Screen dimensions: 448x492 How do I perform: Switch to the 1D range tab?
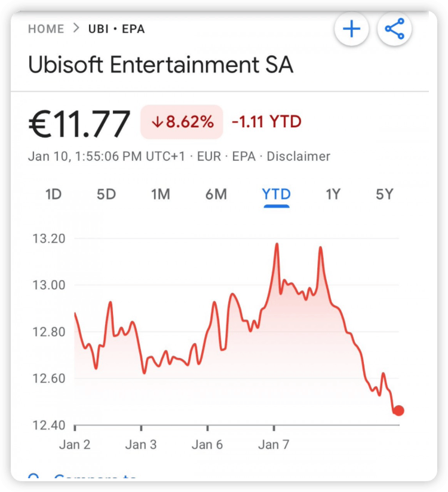pos(54,194)
